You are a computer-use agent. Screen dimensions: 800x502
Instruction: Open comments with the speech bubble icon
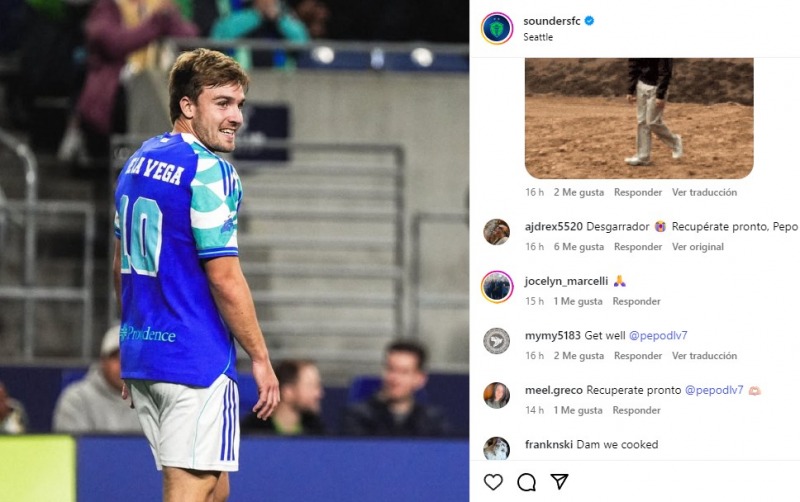526,482
